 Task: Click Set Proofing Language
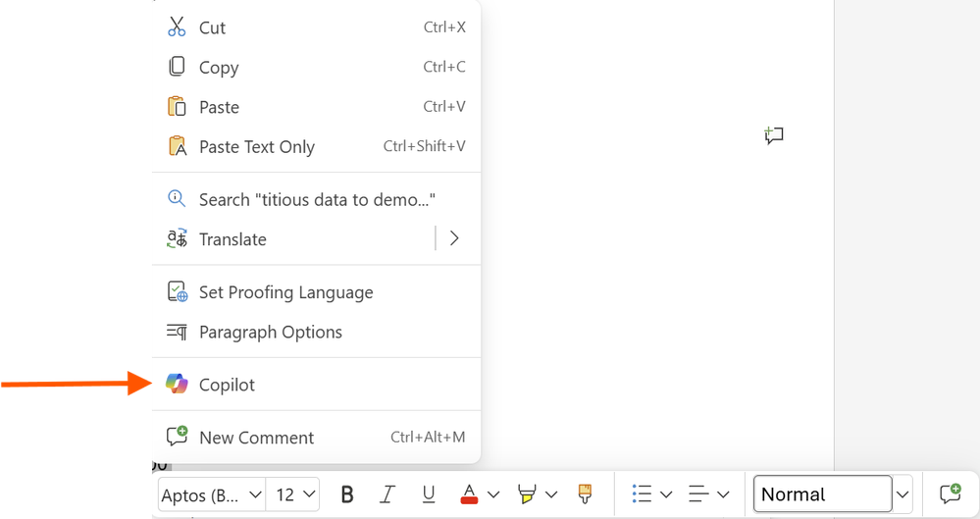(285, 292)
